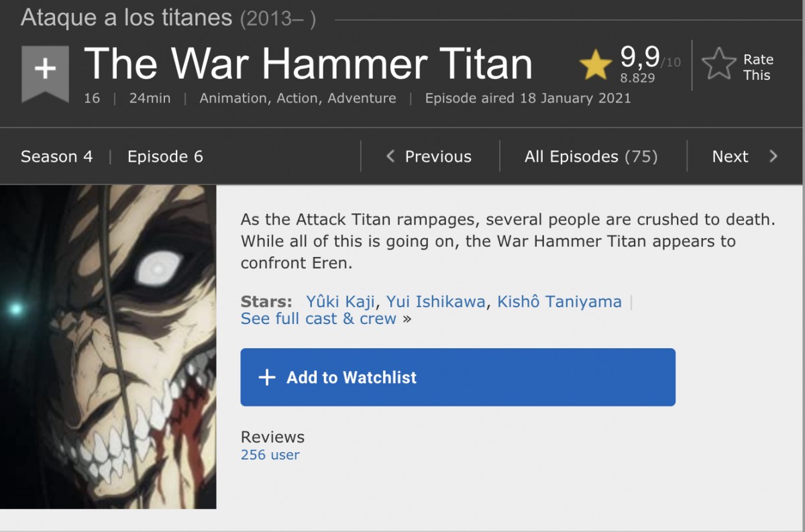
Task: Open Kishô Taniyama's profile
Action: [559, 302]
